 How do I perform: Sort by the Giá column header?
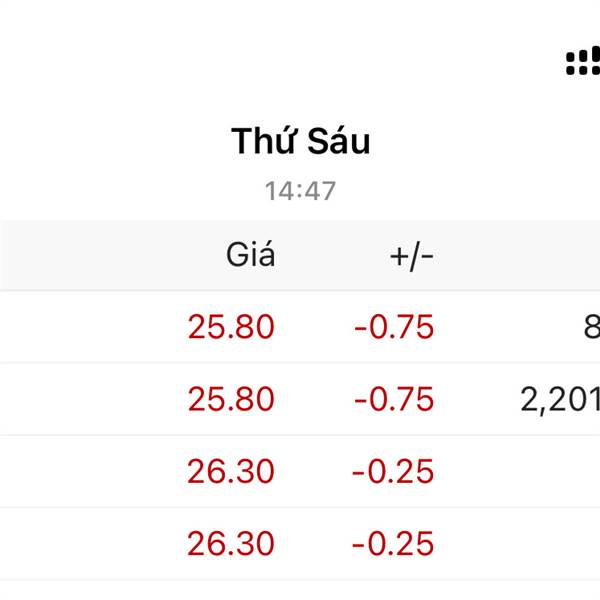coord(250,256)
